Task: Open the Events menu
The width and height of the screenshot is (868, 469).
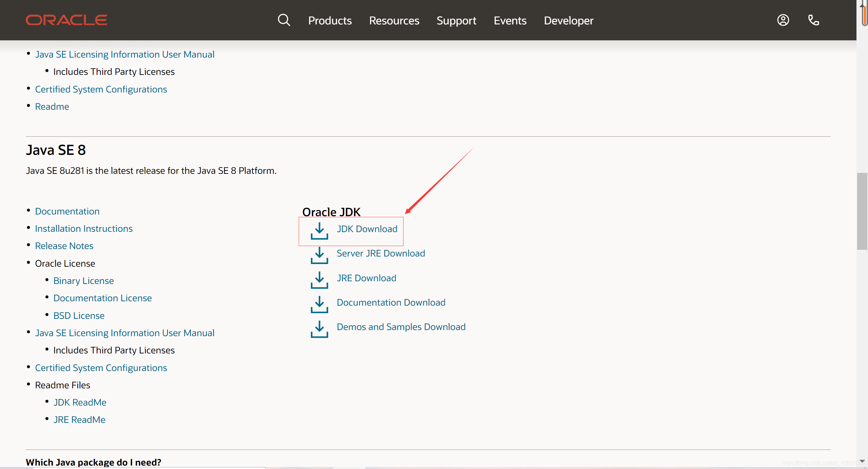Action: [x=510, y=21]
